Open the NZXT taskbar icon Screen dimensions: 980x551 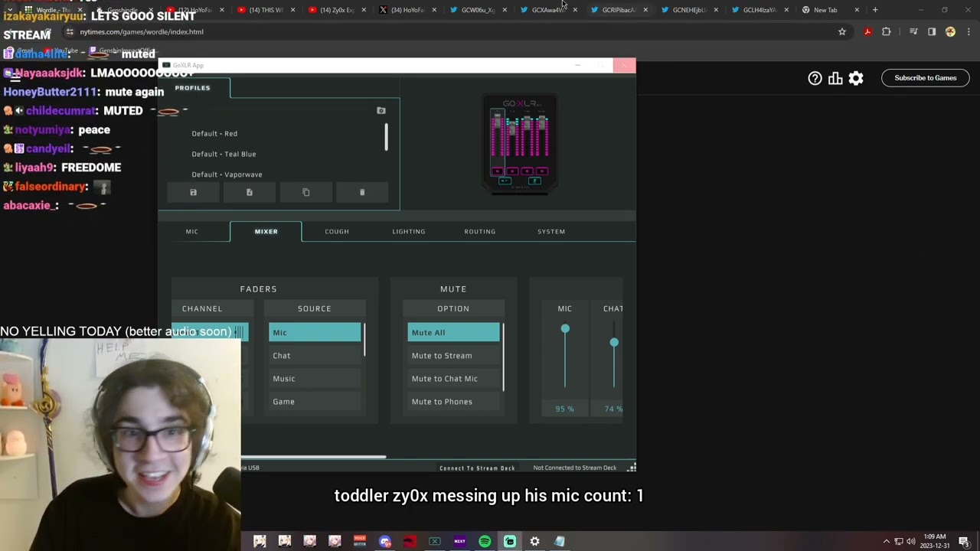pyautogui.click(x=459, y=542)
